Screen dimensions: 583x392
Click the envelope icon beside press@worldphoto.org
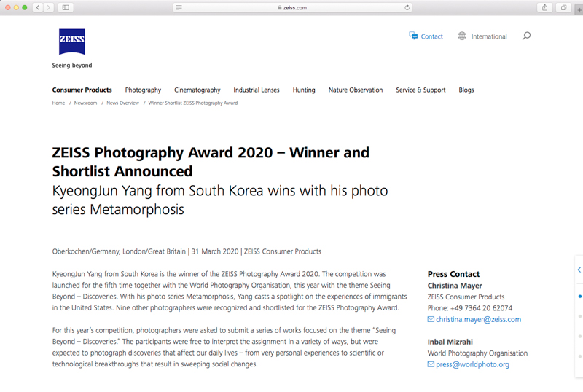pyautogui.click(x=431, y=364)
